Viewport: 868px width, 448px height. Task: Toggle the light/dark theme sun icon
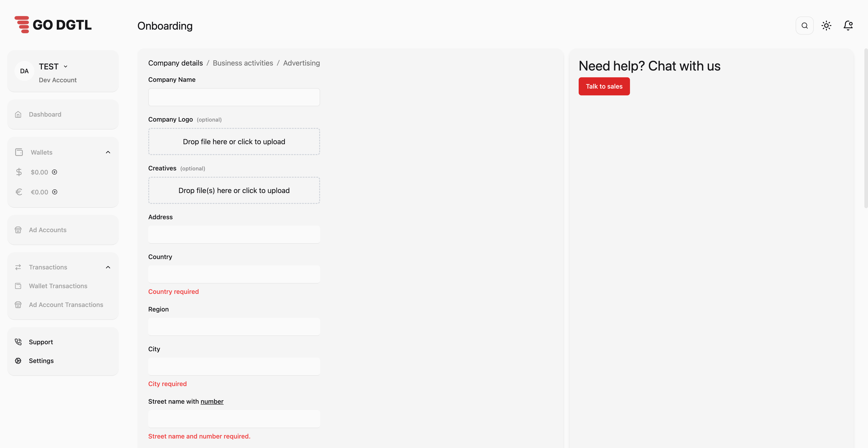click(826, 26)
